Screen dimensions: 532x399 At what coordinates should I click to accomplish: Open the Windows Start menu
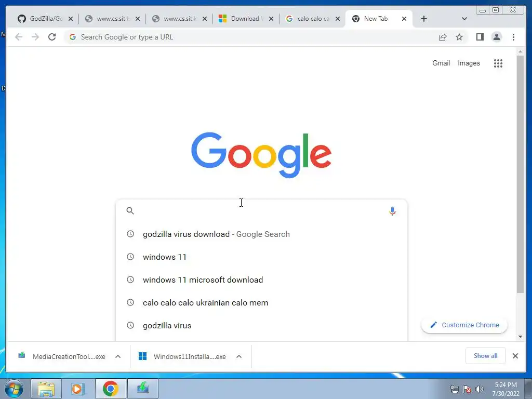[14, 389]
